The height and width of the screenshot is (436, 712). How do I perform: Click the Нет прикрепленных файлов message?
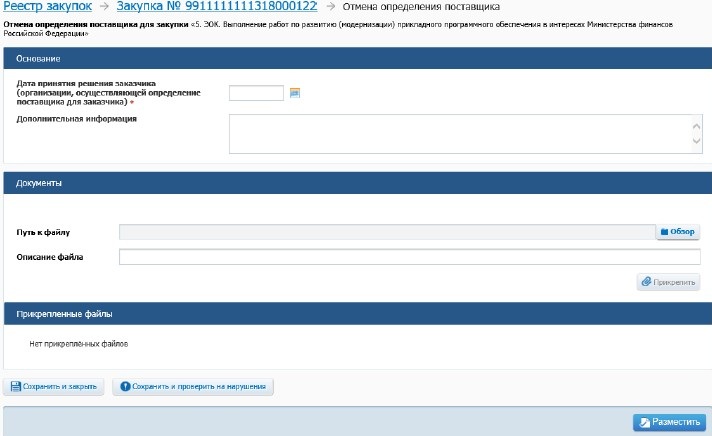point(79,343)
